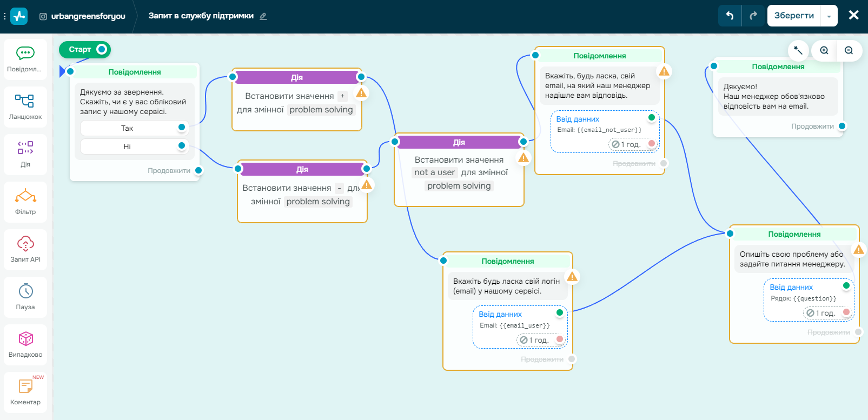This screenshot has width=868, height=420.
Task: Choose the Фільтр block in sidebar
Action: pos(25,202)
